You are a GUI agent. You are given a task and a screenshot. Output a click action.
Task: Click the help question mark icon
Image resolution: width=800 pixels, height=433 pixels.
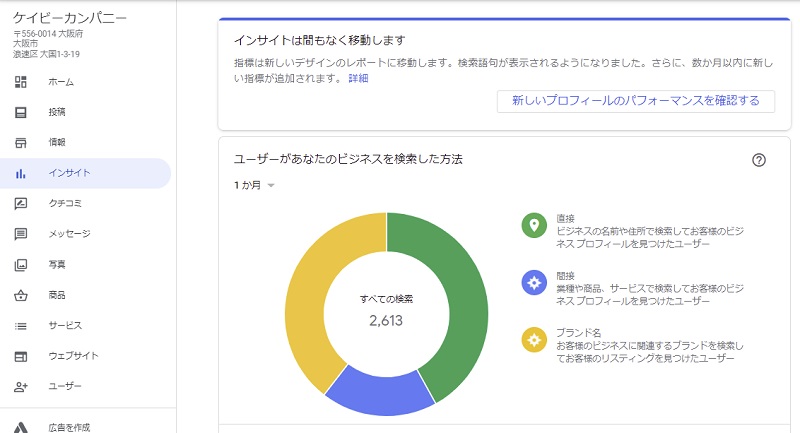pos(759,160)
